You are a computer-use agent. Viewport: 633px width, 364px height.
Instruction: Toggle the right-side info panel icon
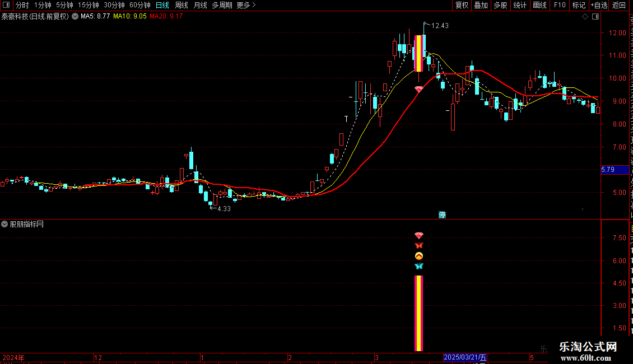point(595,17)
